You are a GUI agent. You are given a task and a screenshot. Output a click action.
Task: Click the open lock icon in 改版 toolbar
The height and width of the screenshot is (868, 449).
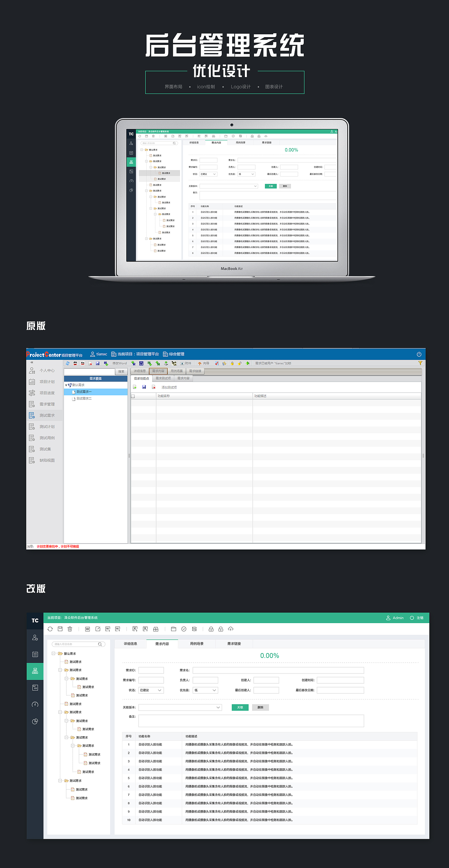coord(221,629)
